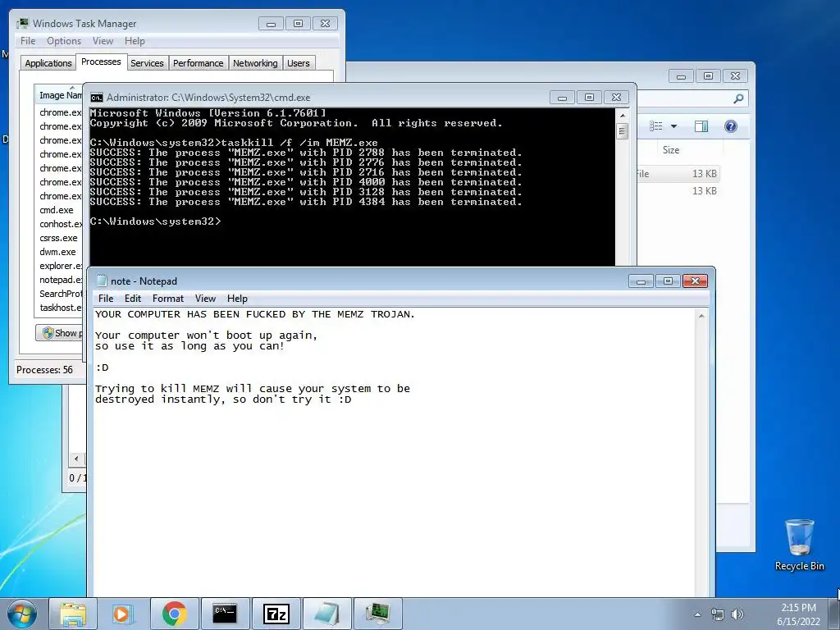Open the Task Manager File menu
The height and width of the screenshot is (630, 840).
28,41
